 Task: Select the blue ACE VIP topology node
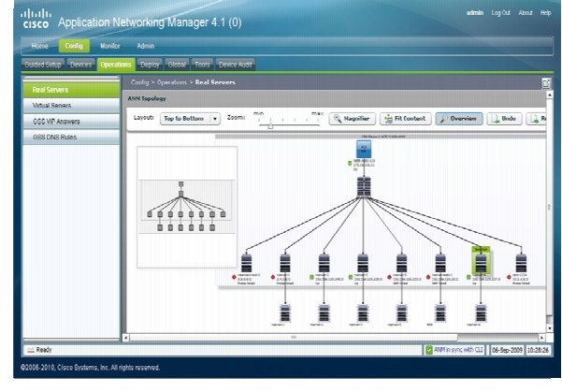(364, 149)
